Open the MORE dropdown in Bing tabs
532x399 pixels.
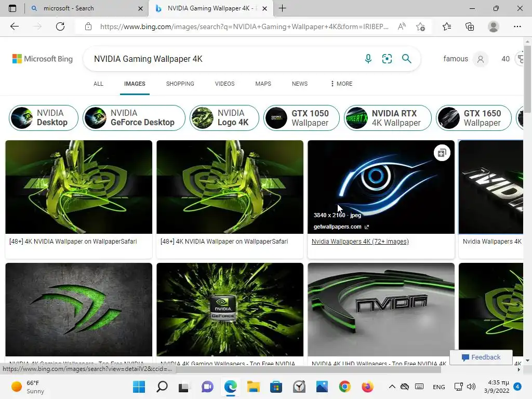pos(341,84)
